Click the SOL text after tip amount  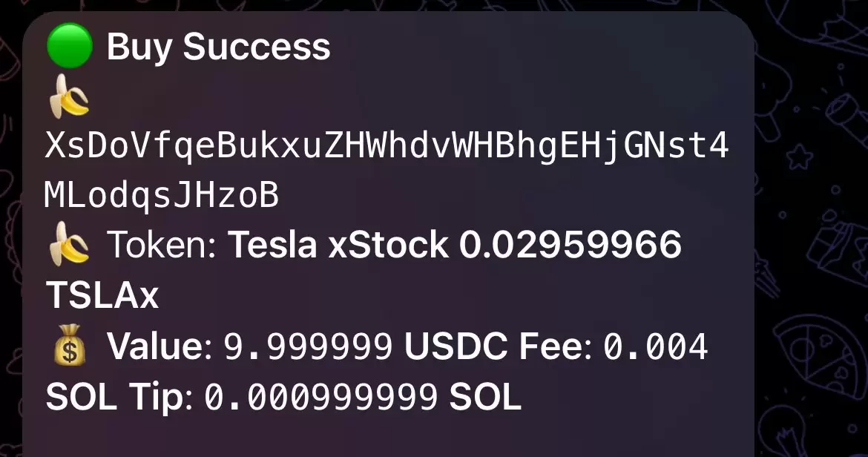pos(485,397)
